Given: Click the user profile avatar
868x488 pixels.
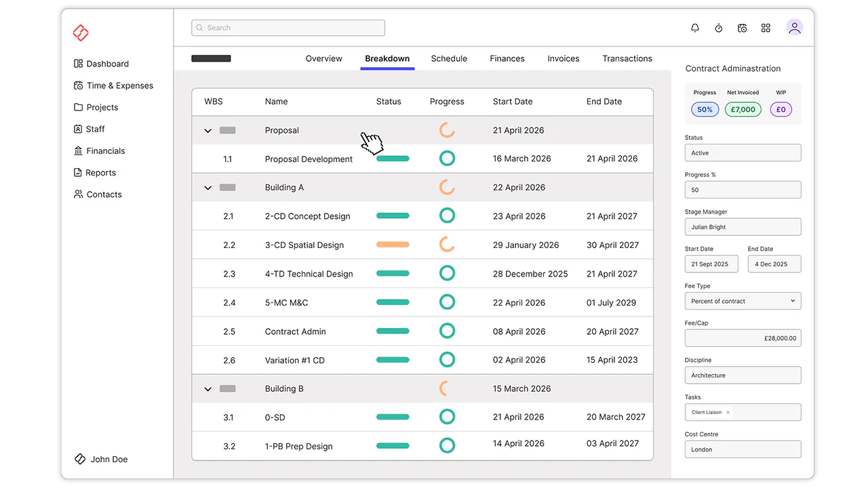Looking at the screenshot, I should [x=795, y=27].
